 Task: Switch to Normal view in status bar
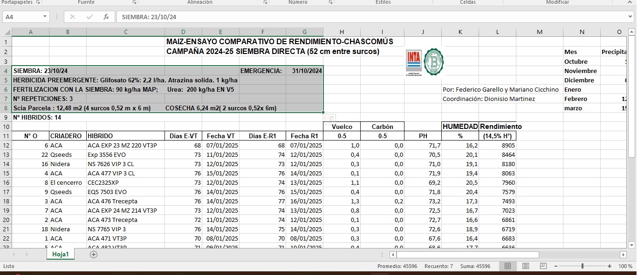click(x=508, y=266)
